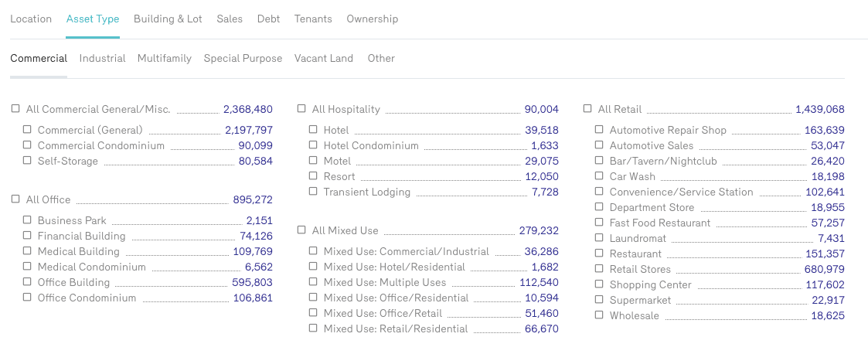Check the All Hospitality checkbox
This screenshot has height=354, width=868.
click(301, 109)
